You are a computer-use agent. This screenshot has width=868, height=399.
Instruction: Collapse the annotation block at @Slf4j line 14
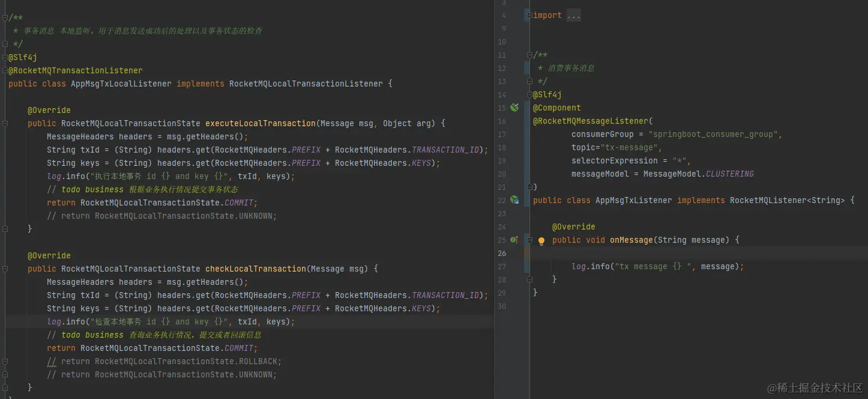click(528, 95)
